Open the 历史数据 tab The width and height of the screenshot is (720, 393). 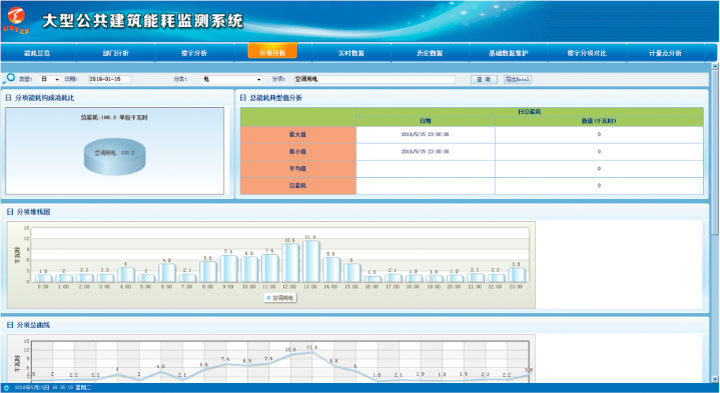pos(430,53)
